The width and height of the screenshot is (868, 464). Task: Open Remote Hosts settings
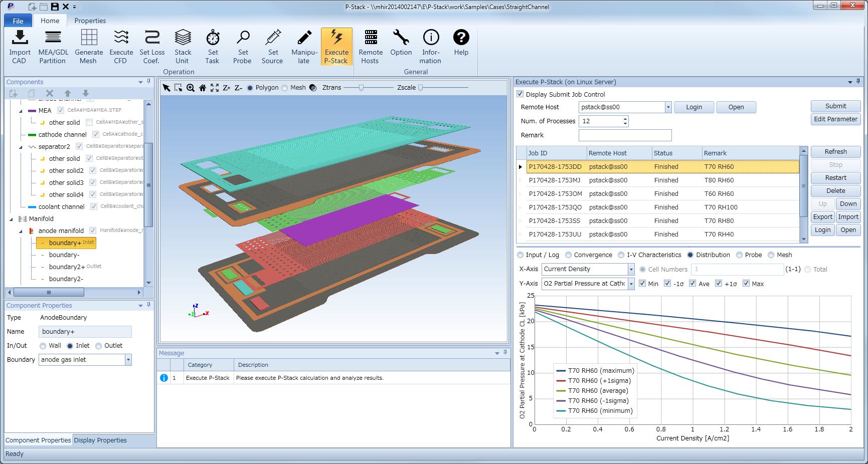click(x=371, y=47)
